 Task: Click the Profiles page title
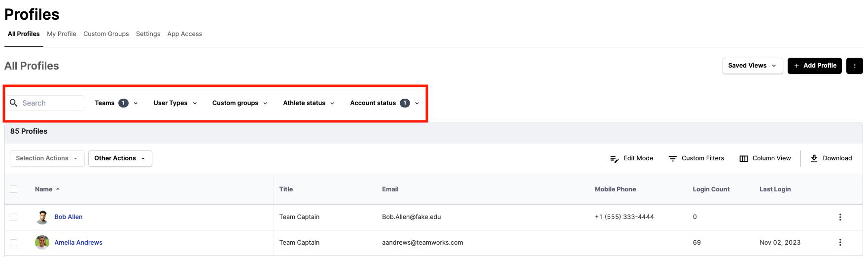point(32,14)
